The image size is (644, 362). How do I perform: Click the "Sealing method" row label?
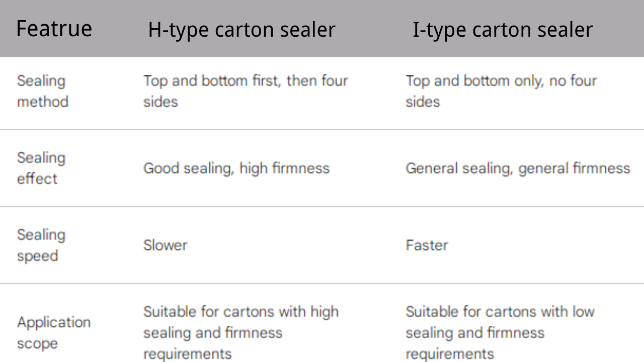pyautogui.click(x=42, y=91)
